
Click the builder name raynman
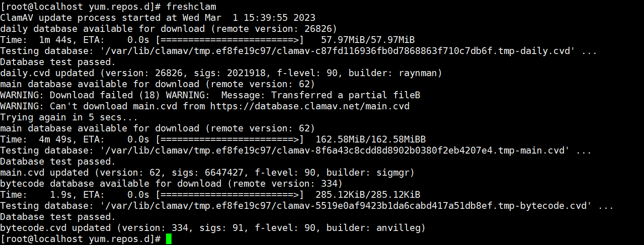point(418,73)
